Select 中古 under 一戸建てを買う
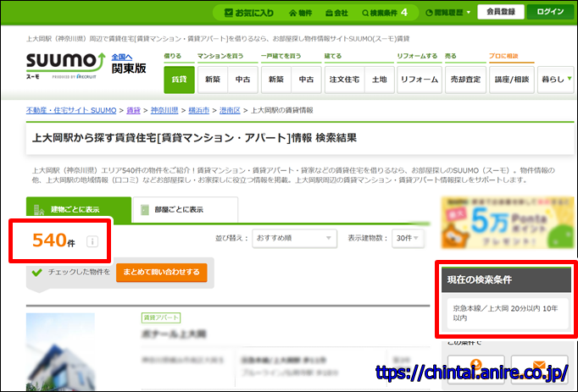The image size is (578, 392). (306, 80)
